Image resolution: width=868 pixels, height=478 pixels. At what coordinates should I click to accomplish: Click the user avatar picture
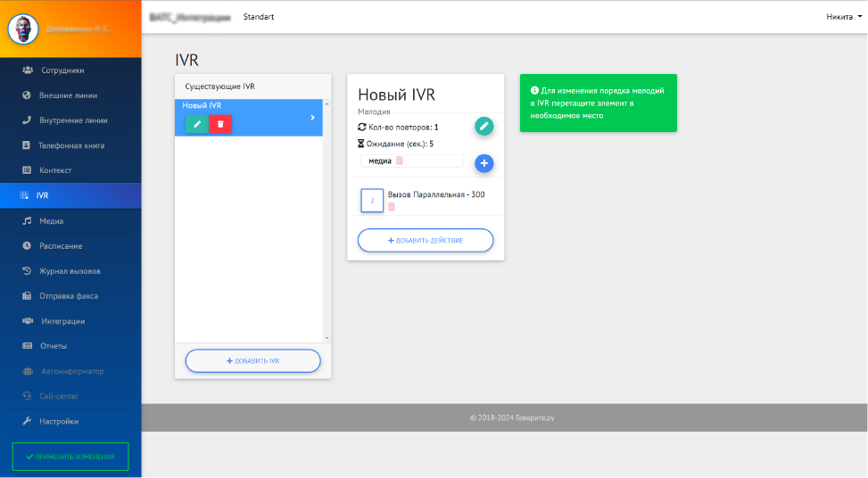[x=22, y=29]
